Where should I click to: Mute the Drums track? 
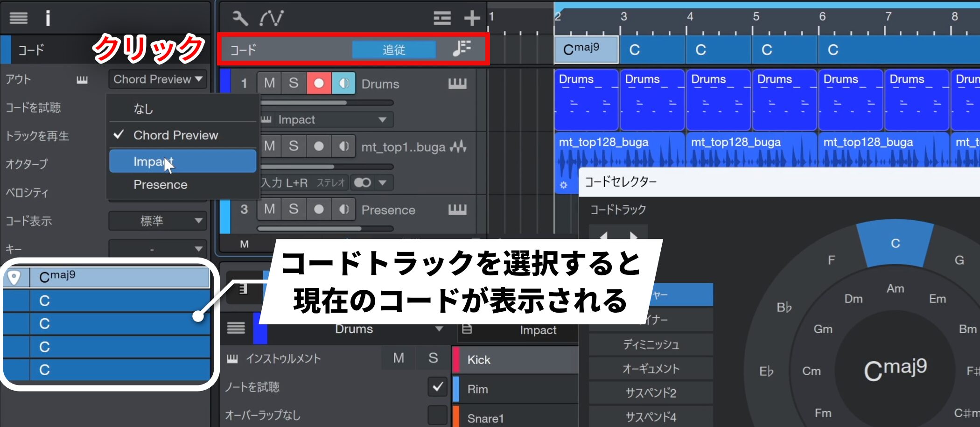(x=269, y=84)
